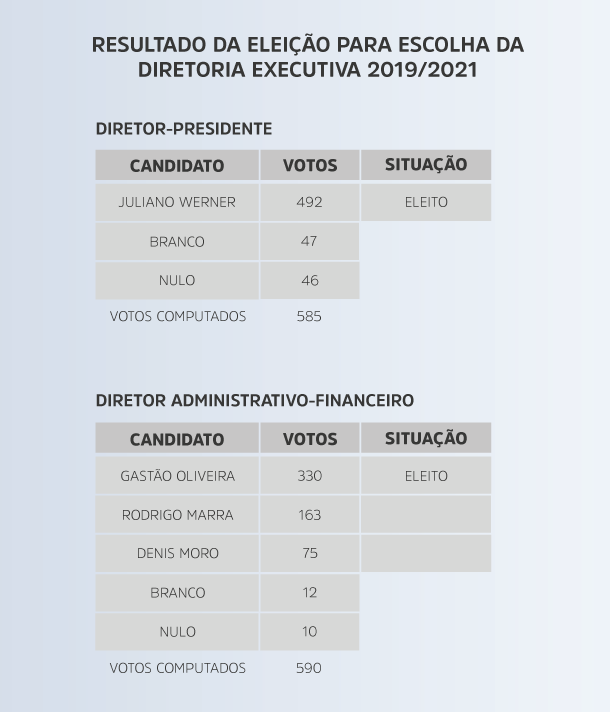The width and height of the screenshot is (610, 712).
Task: Select the DIRETOR-PRESIDENTE section heading
Action: coord(183,129)
